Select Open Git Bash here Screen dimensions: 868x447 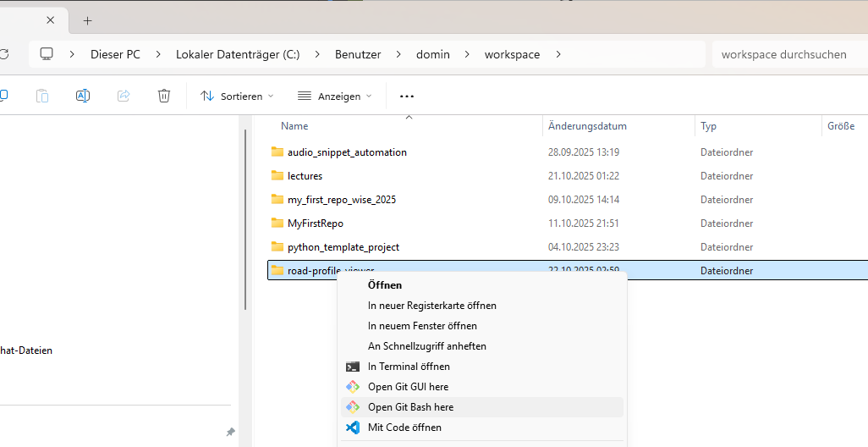click(x=482, y=407)
